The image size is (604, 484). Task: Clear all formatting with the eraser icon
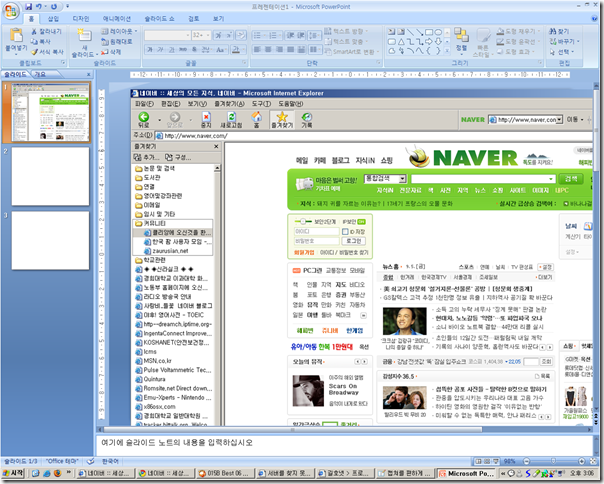click(x=241, y=35)
